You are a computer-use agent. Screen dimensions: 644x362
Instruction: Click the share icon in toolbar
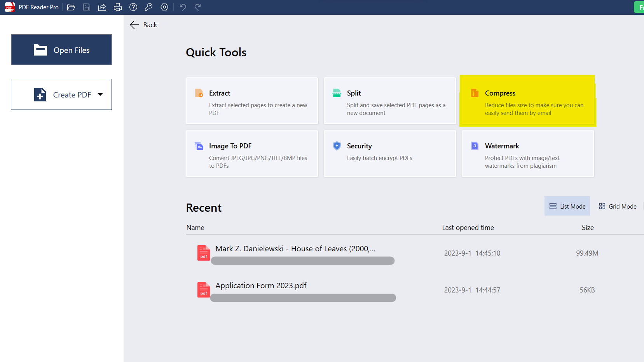102,7
